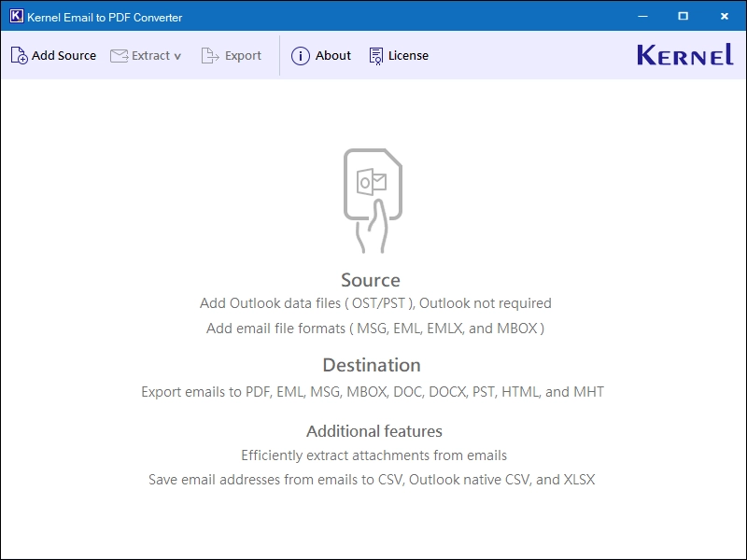Click 'Add email file formats' line
This screenshot has width=747, height=560.
375,329
